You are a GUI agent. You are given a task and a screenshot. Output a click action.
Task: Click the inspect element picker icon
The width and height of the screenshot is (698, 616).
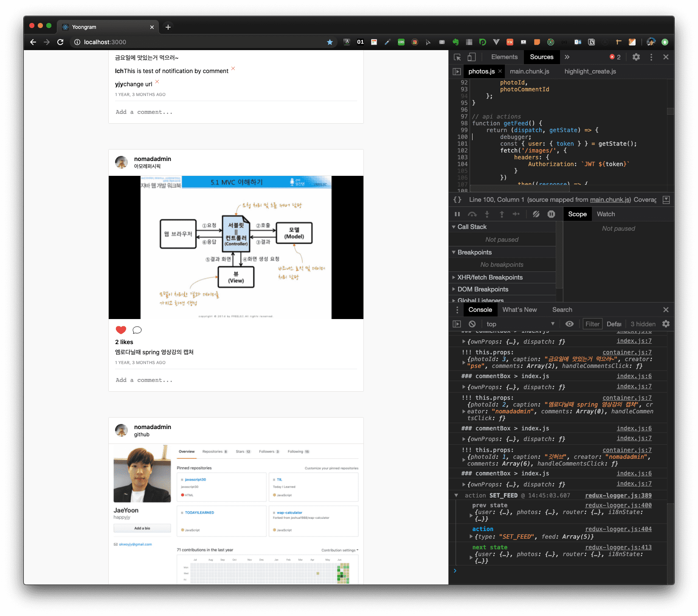pos(457,57)
